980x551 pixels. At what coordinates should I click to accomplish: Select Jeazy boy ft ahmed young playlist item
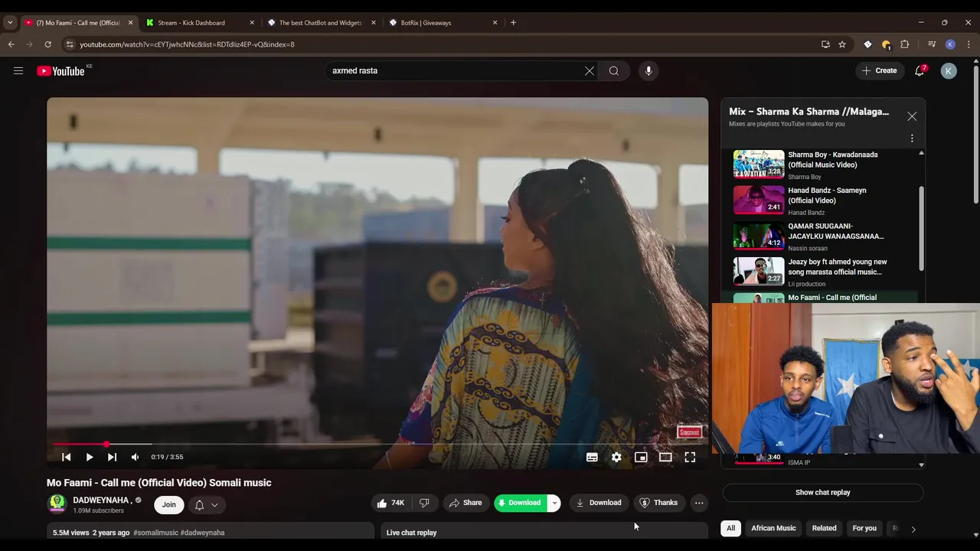coord(824,272)
